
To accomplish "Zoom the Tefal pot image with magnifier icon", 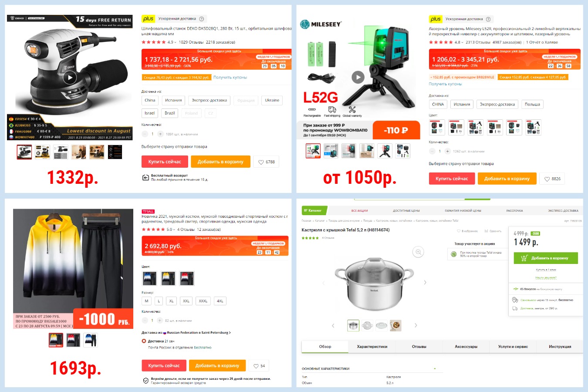I will click(x=418, y=252).
